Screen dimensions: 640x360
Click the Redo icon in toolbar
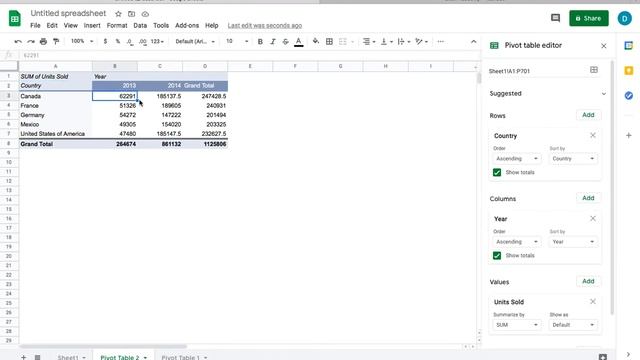click(31, 42)
